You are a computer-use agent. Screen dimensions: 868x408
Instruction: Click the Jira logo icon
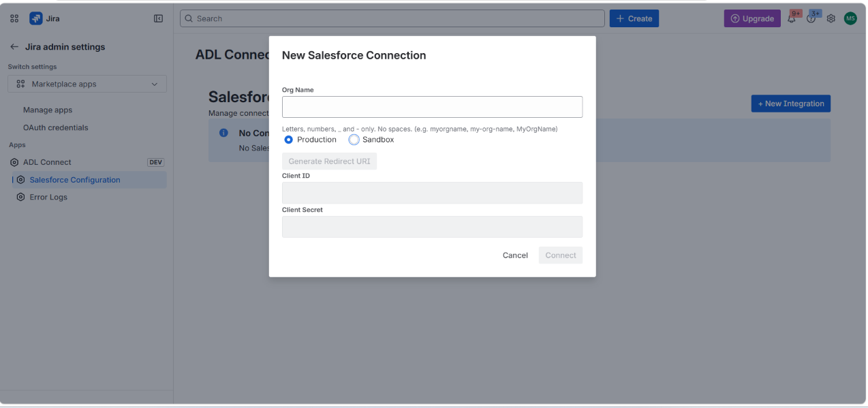coord(35,18)
